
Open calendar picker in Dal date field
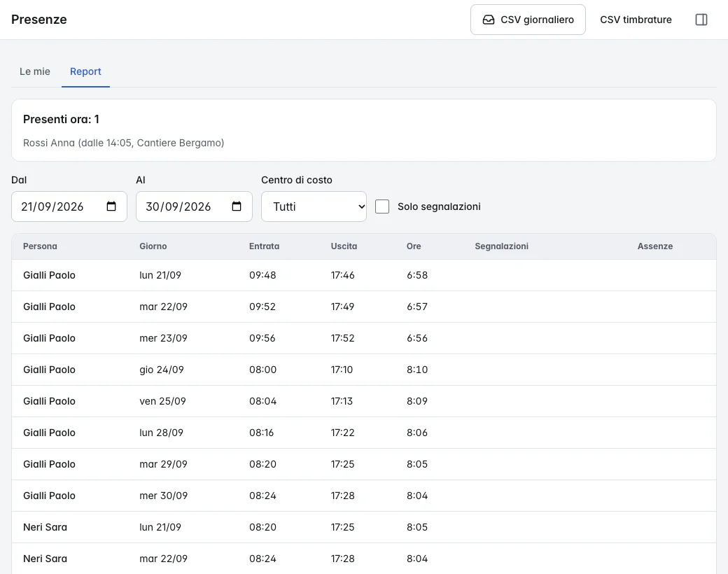[x=111, y=206]
